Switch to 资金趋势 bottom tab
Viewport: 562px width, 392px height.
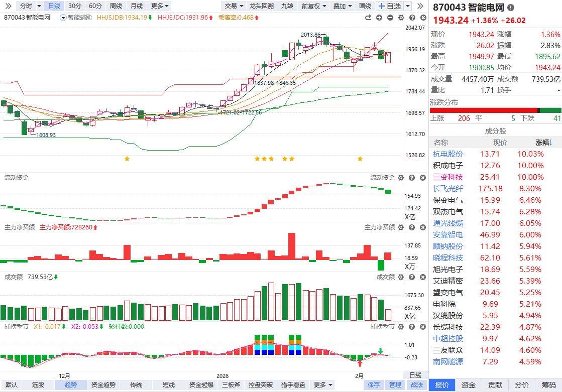point(103,385)
